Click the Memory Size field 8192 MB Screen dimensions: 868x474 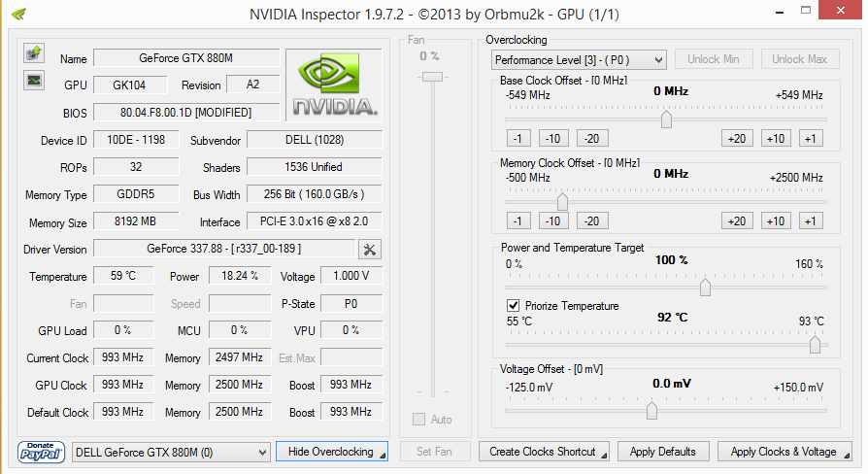pyautogui.click(x=136, y=221)
